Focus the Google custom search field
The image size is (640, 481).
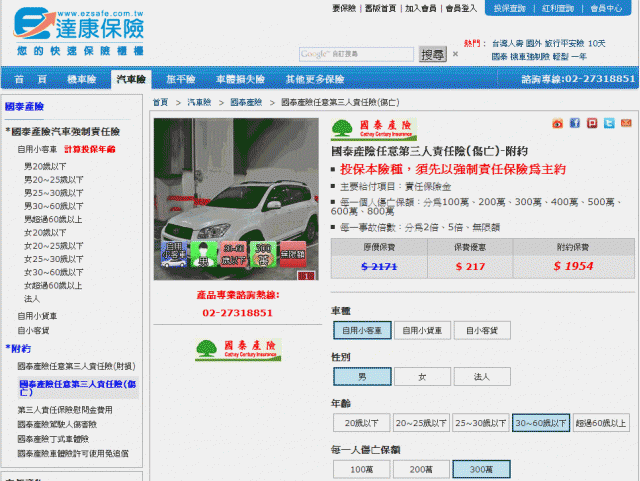[x=356, y=54]
